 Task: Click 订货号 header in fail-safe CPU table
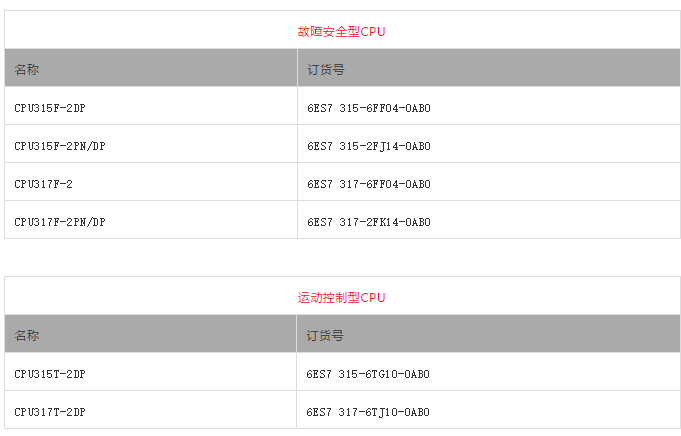pyautogui.click(x=326, y=70)
